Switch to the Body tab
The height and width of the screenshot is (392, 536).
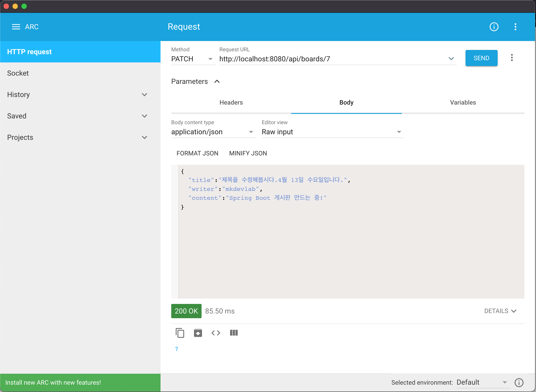(346, 102)
